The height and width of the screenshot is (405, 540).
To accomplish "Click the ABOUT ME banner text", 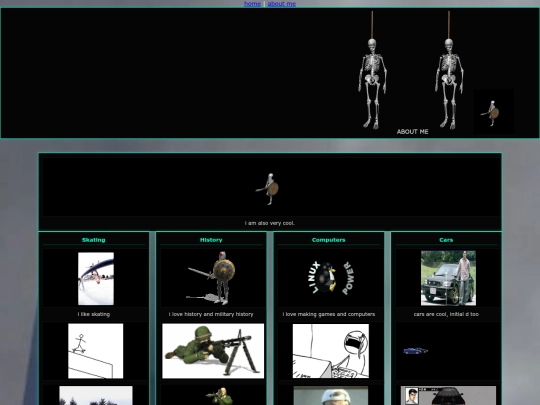I will tap(413, 132).
